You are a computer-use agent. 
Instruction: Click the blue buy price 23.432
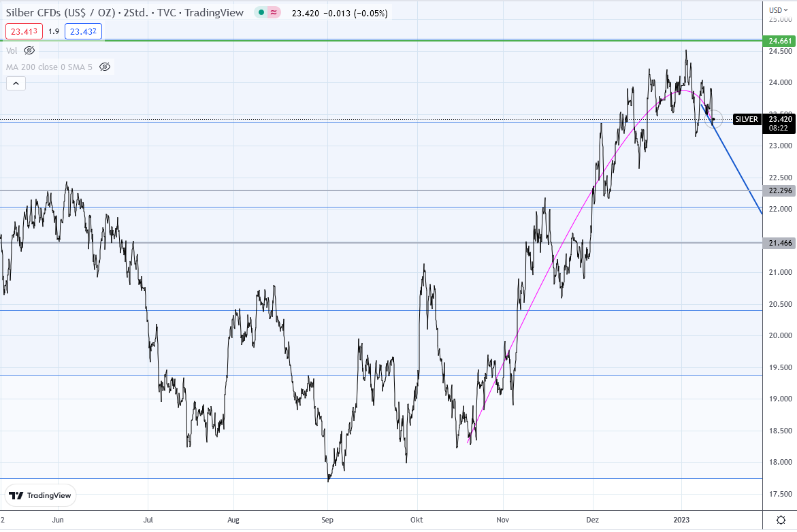click(x=83, y=31)
